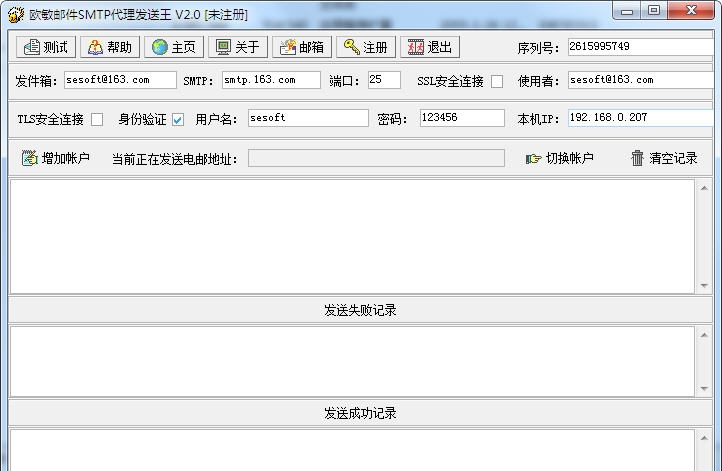Viewport: 722px width, 471px height.
Task: Click up arrow of top log scrollbar
Action: click(x=704, y=188)
